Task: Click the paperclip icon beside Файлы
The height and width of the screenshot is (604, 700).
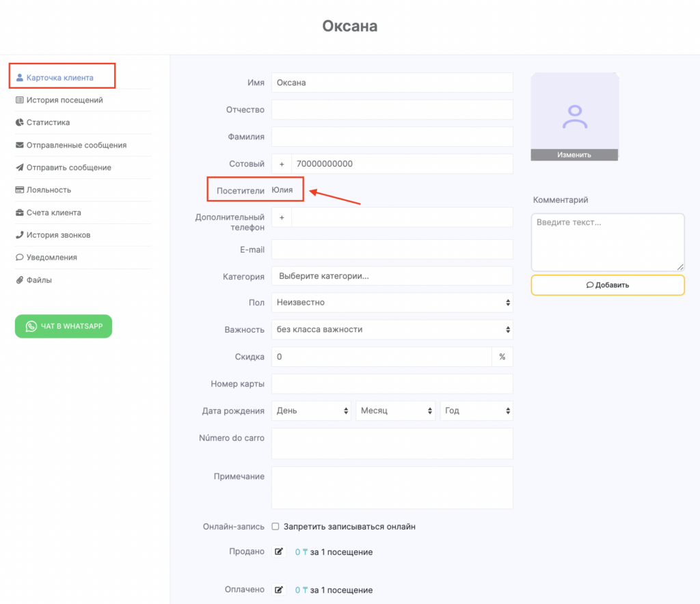Action: point(20,280)
